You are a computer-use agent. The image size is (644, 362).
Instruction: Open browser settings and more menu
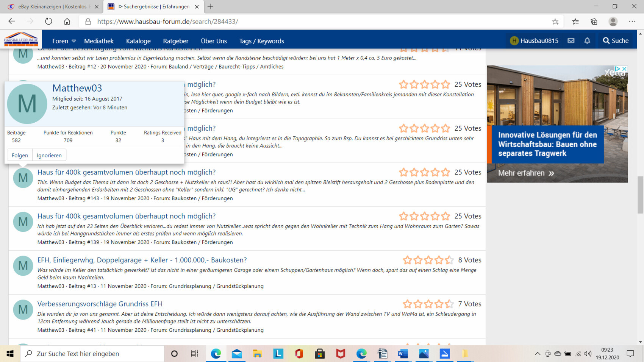pyautogui.click(x=632, y=22)
